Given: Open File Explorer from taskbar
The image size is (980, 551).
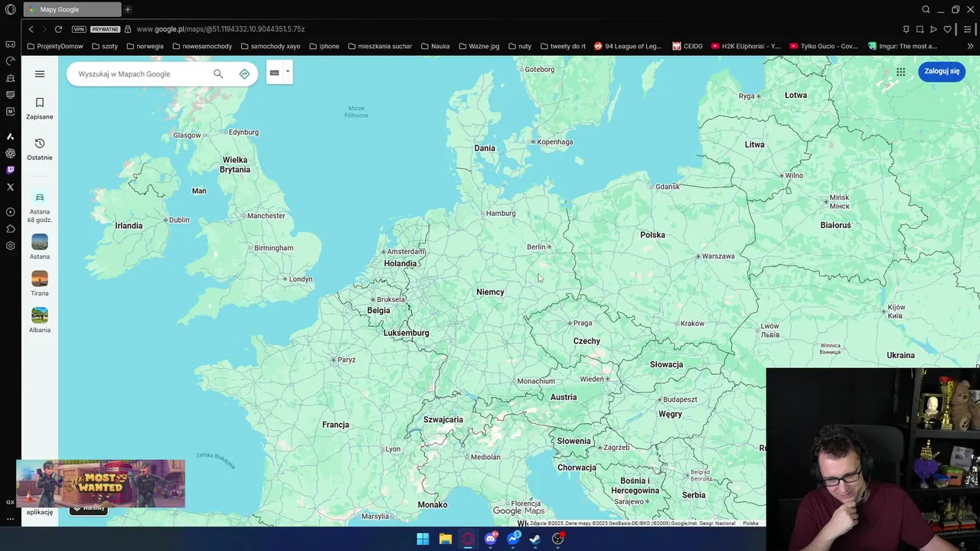Looking at the screenshot, I should pos(445,539).
